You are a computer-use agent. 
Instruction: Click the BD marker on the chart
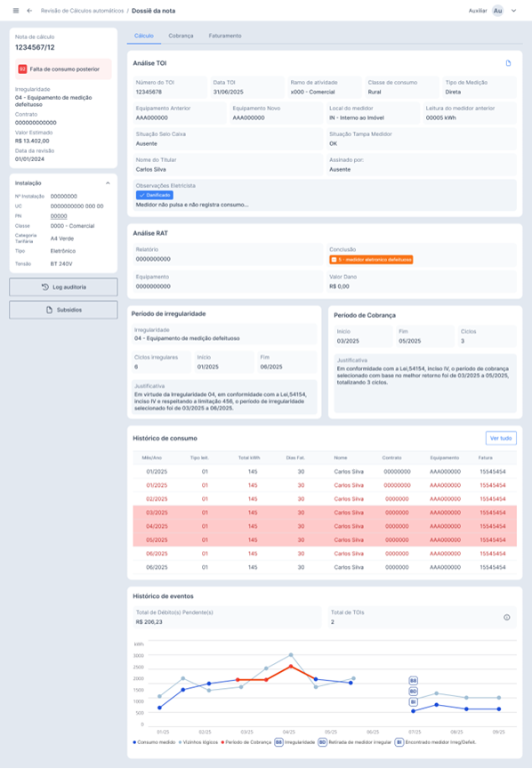tap(414, 692)
